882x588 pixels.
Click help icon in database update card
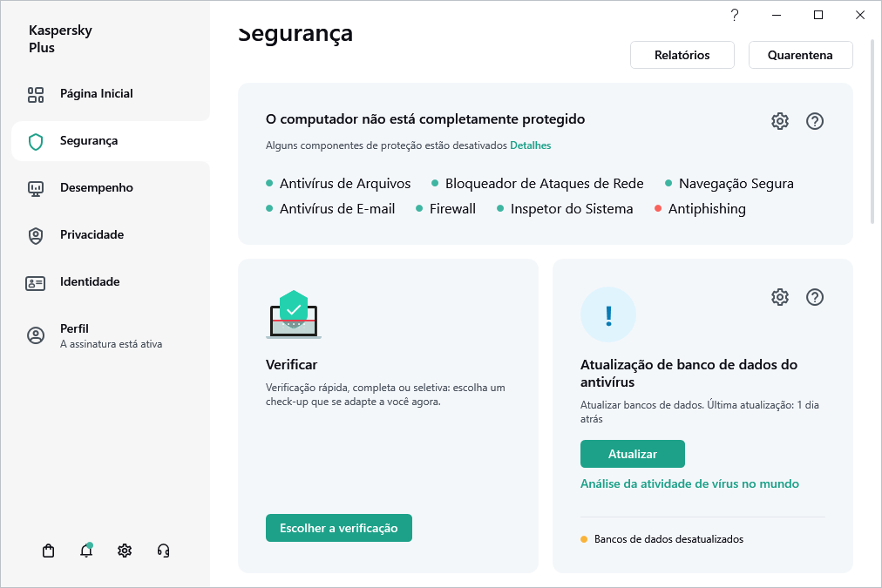pos(815,297)
